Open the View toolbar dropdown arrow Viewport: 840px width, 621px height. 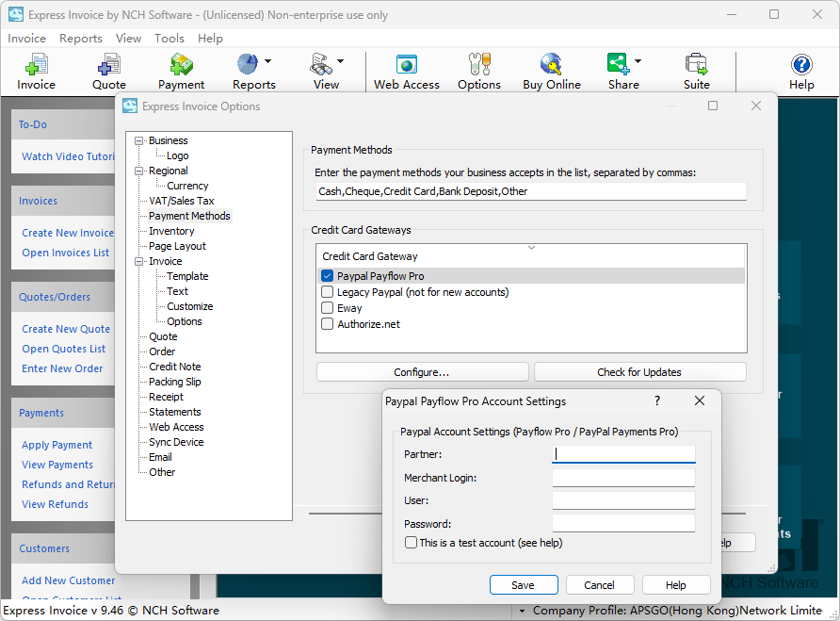click(x=340, y=61)
